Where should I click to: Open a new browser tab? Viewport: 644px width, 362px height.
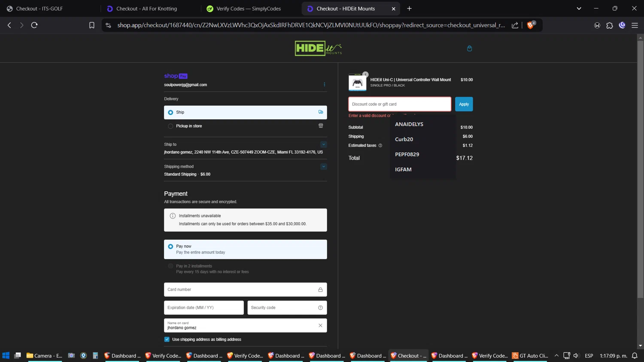tap(409, 9)
